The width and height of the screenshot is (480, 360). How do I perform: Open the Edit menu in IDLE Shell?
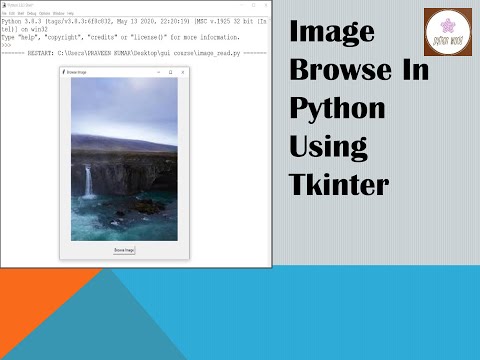pos(12,13)
